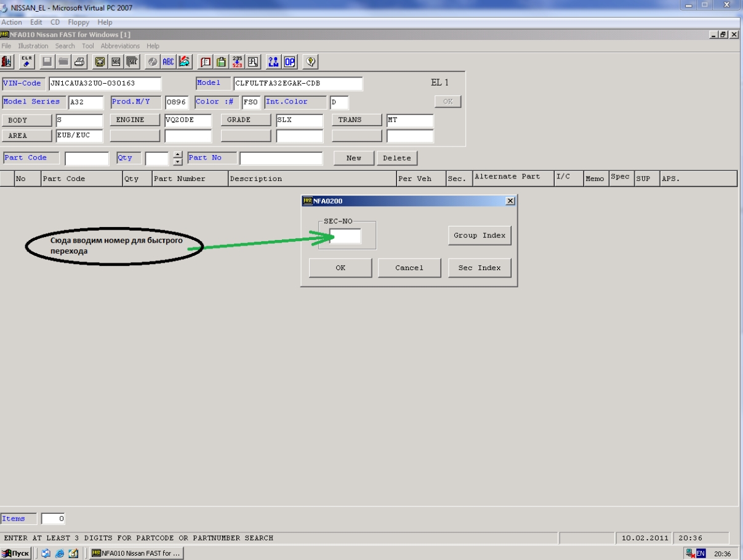This screenshot has width=743, height=560.
Task: Click the open book toolbar icon
Action: point(206,62)
